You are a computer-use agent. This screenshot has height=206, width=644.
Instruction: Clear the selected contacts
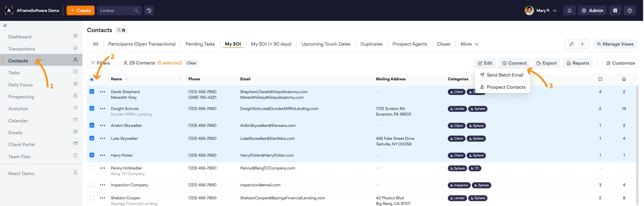pyautogui.click(x=191, y=63)
